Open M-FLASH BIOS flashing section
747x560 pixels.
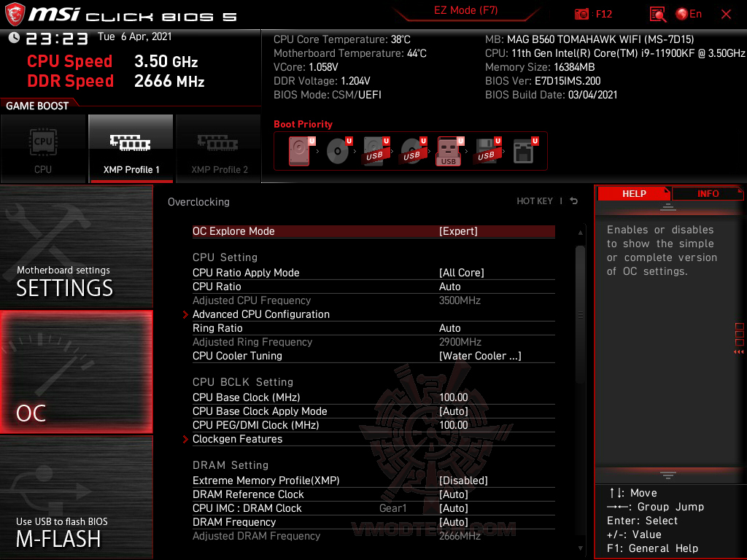click(76, 497)
